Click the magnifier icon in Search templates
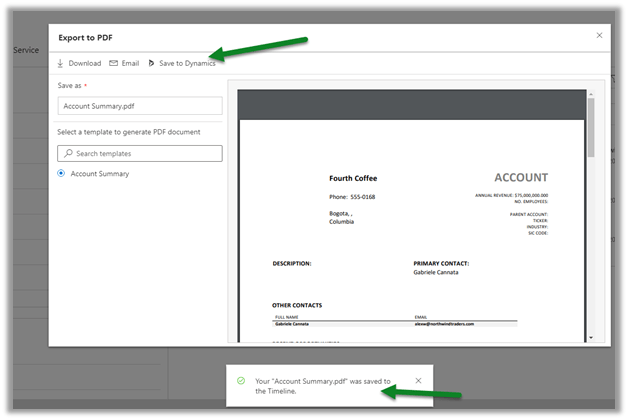The image size is (628, 420). [x=68, y=153]
